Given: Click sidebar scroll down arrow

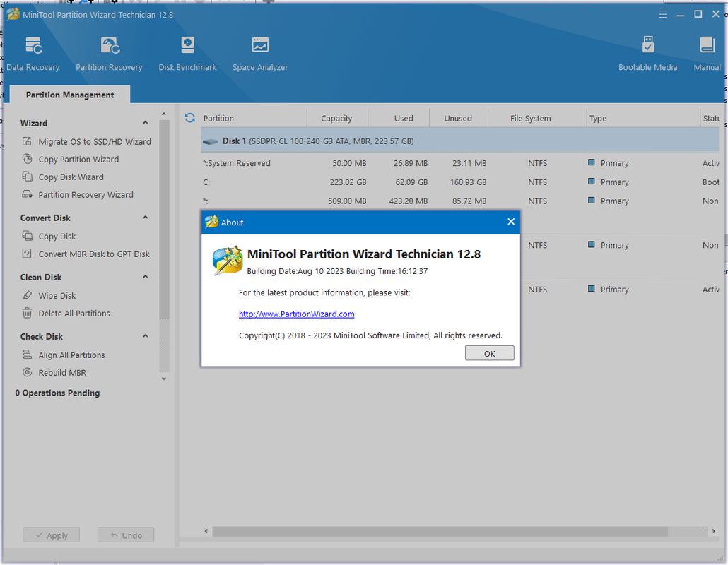Looking at the screenshot, I should [x=164, y=379].
